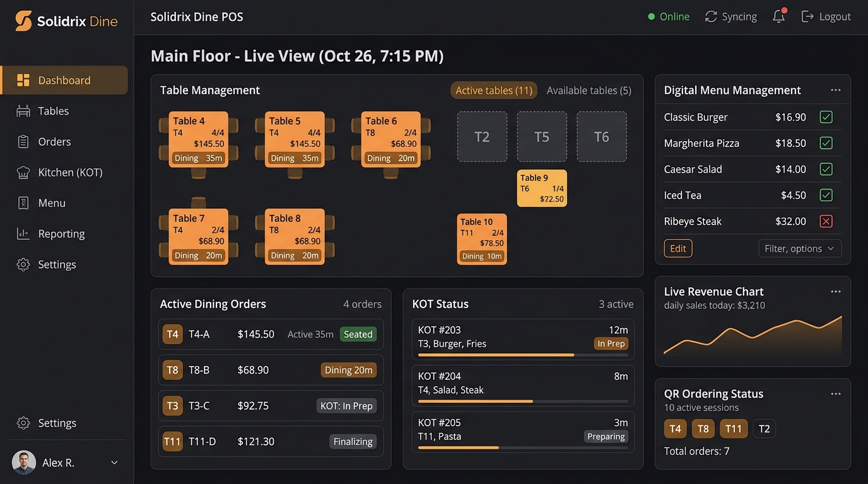This screenshot has width=868, height=484.
Task: Click the T4 badge in order T4-A row
Action: point(172,334)
